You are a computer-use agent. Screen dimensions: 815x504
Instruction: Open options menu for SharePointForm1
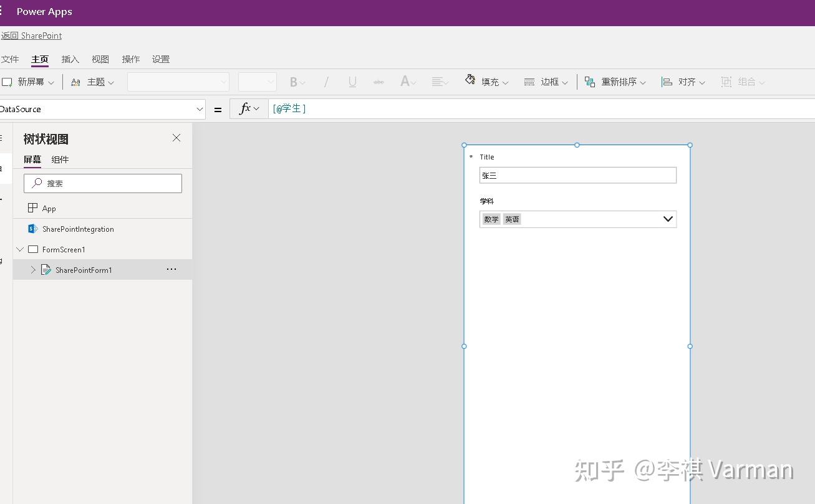[x=171, y=269]
